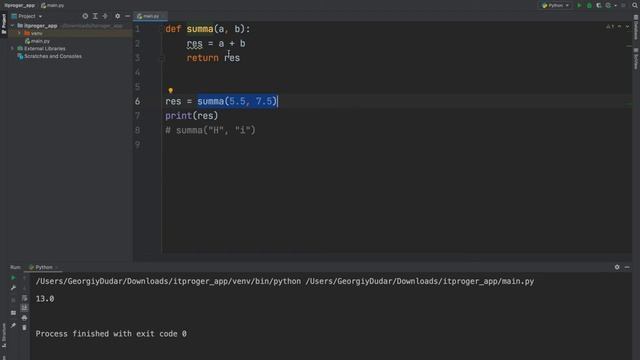Click the yellow intention lightbulb in editor
The height and width of the screenshot is (360, 640).
click(x=171, y=90)
